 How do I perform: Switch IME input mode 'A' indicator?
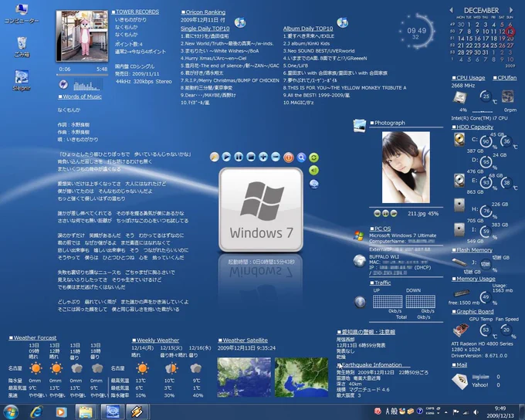(388, 412)
